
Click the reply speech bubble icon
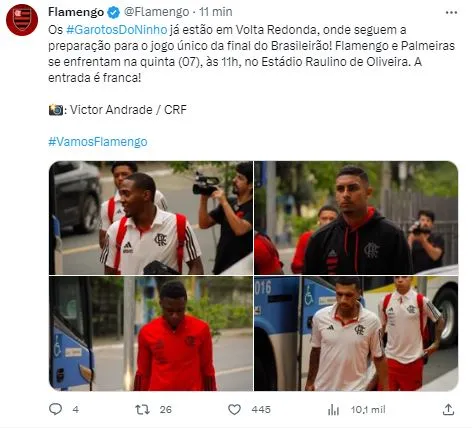(x=55, y=409)
